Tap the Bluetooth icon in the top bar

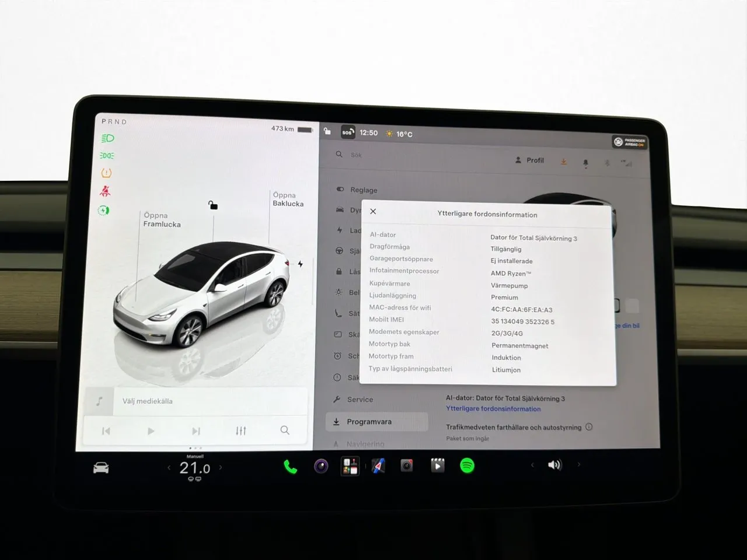607,163
